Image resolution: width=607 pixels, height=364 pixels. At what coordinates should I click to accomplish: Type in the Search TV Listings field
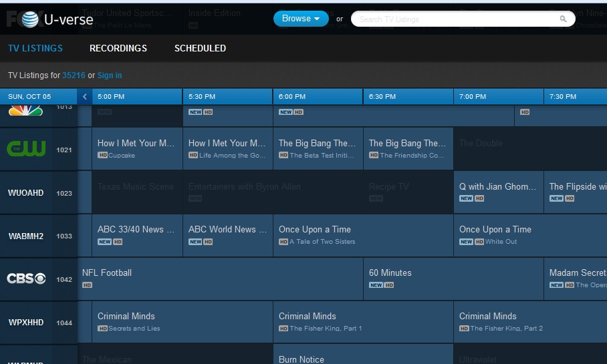455,19
